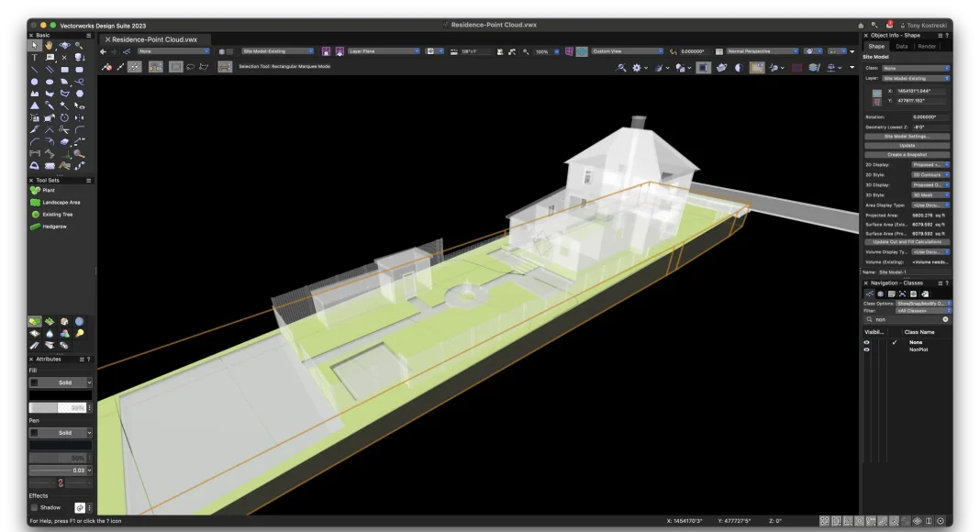Pick the Zoom magnifier tool

(79, 45)
